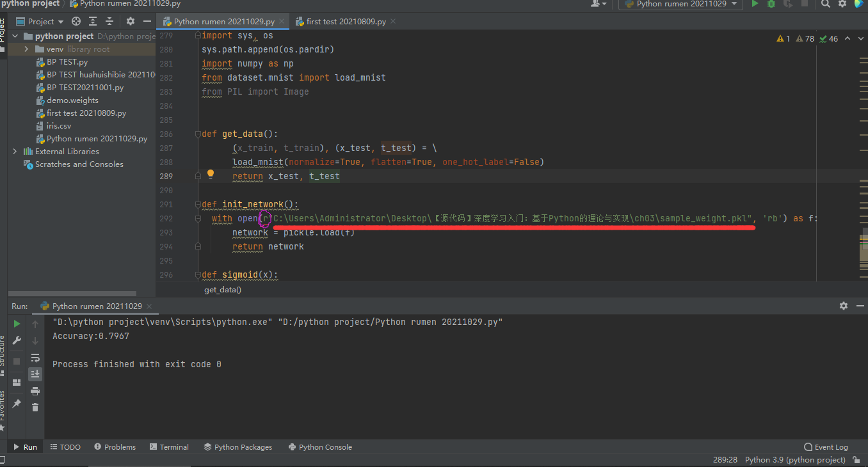Toggle soft-wrap in the Run console
The image size is (868, 467).
[35, 358]
